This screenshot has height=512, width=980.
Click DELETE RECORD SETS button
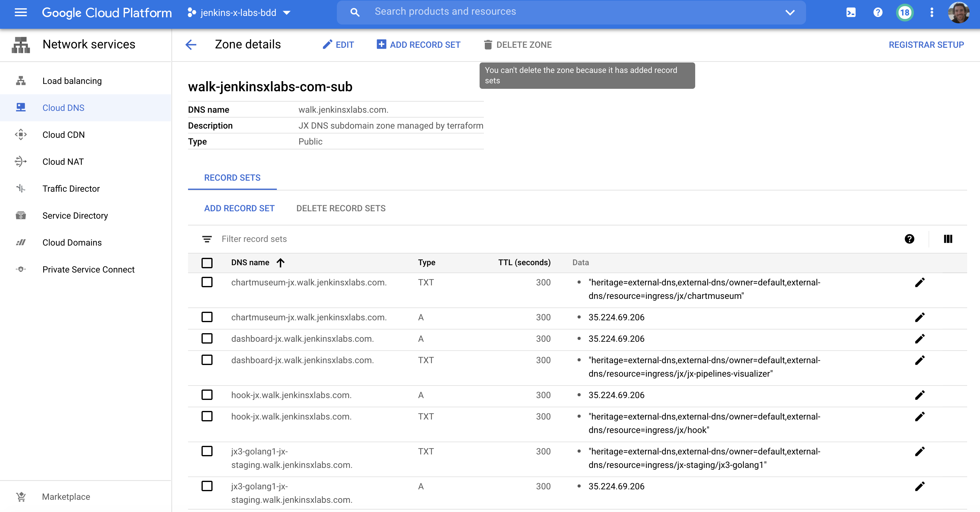tap(341, 209)
